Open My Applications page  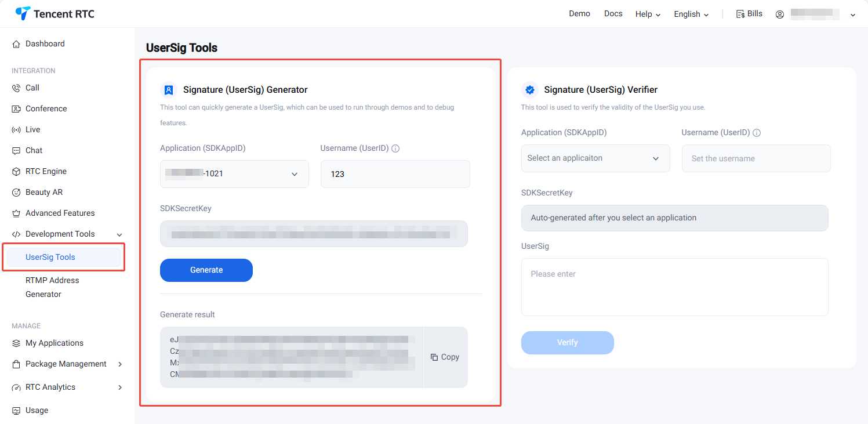pos(55,343)
